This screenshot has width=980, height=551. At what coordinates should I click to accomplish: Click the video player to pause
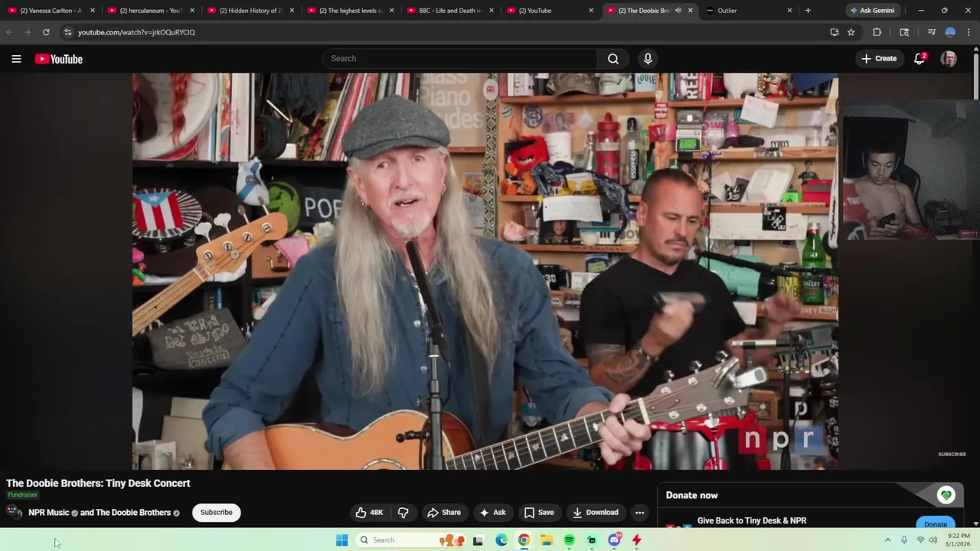coord(485,272)
